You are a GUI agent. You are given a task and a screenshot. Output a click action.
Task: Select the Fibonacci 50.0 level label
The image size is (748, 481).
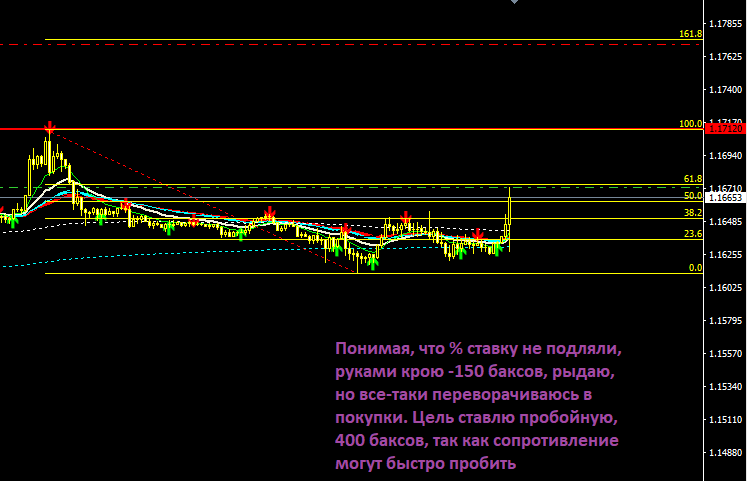tap(693, 196)
